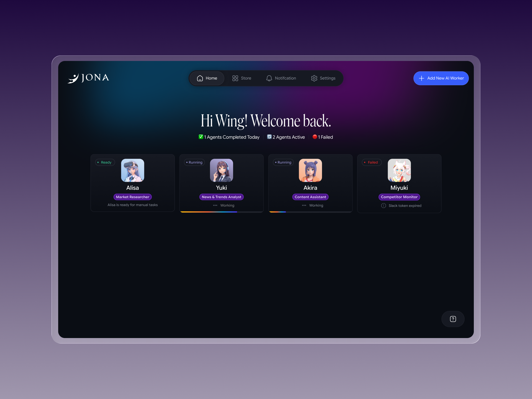Select Yuki's avatar thumbnail
Screen dimensions: 532x399
click(221, 170)
